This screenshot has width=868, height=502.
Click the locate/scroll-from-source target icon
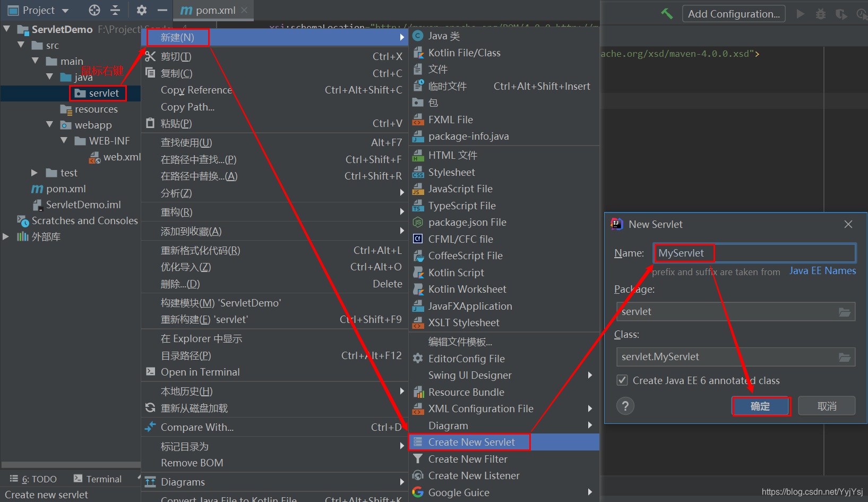pos(94,10)
